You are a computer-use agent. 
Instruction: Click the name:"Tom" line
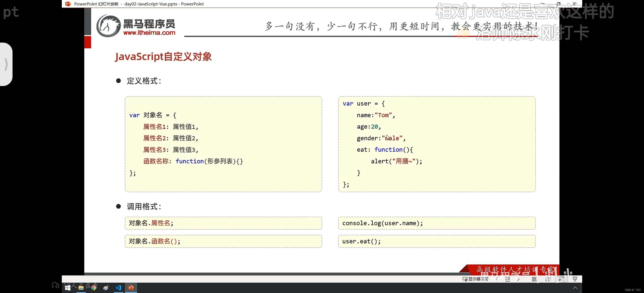(x=376, y=115)
